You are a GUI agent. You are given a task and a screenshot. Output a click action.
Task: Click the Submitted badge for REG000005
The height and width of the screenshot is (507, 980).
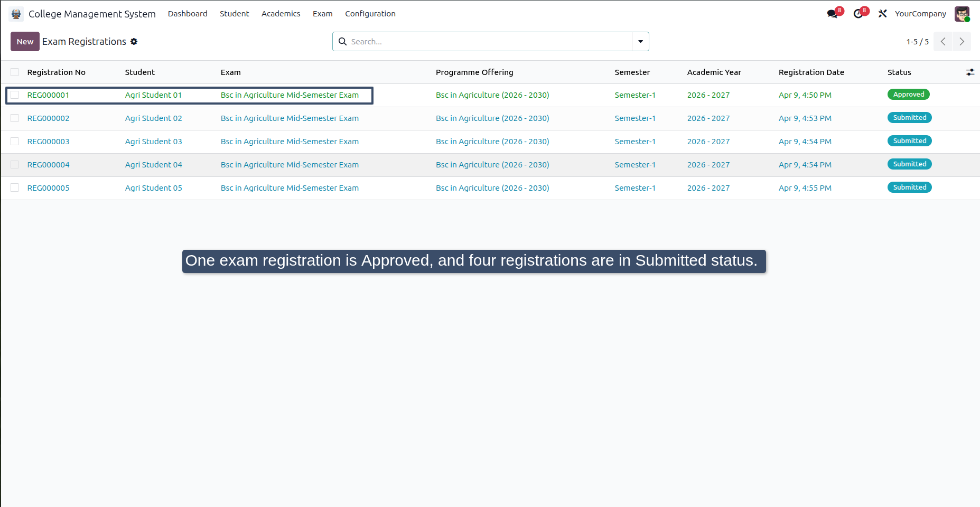pyautogui.click(x=909, y=187)
